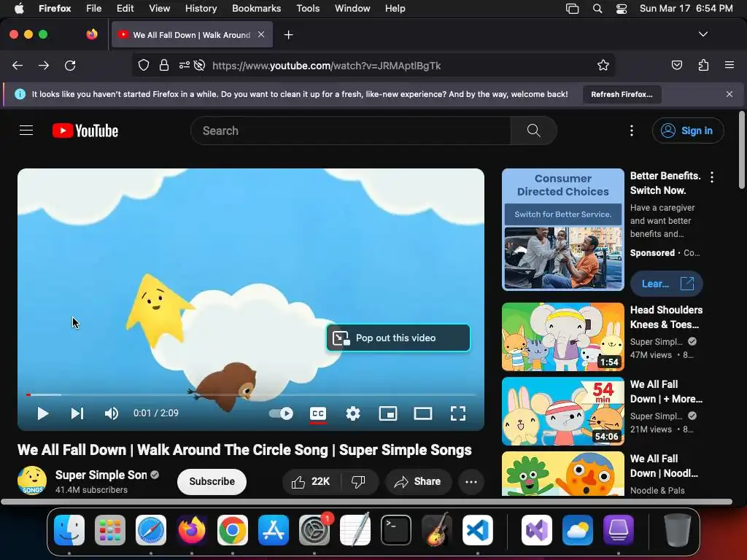Open Head Shoulders Knees & Toes thumbnail
This screenshot has height=560, width=747.
pos(563,337)
